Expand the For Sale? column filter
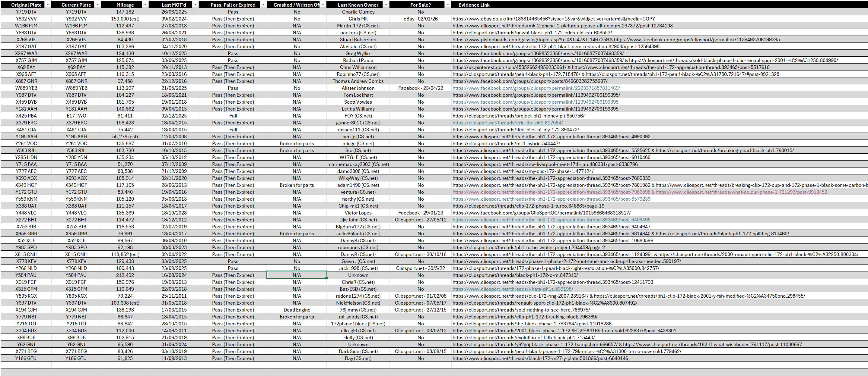The width and height of the screenshot is (868, 376). 447,5
